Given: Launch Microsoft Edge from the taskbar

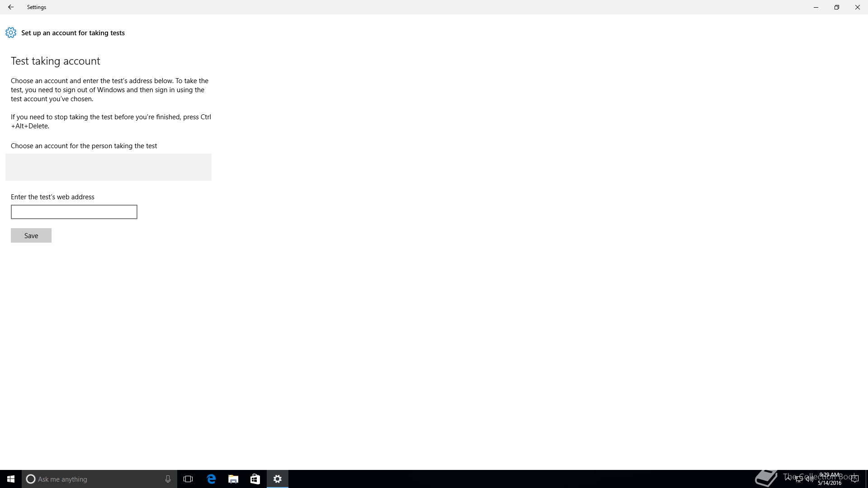Looking at the screenshot, I should pos(211,479).
